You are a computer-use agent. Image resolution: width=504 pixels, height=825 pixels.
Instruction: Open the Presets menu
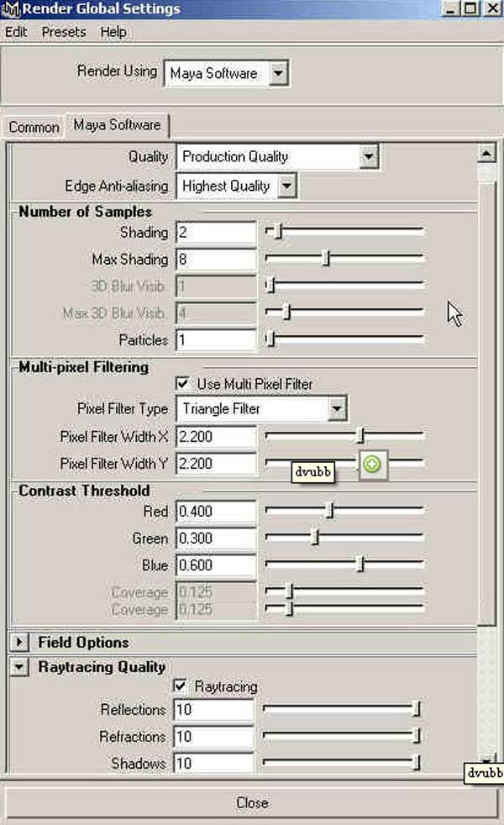64,32
